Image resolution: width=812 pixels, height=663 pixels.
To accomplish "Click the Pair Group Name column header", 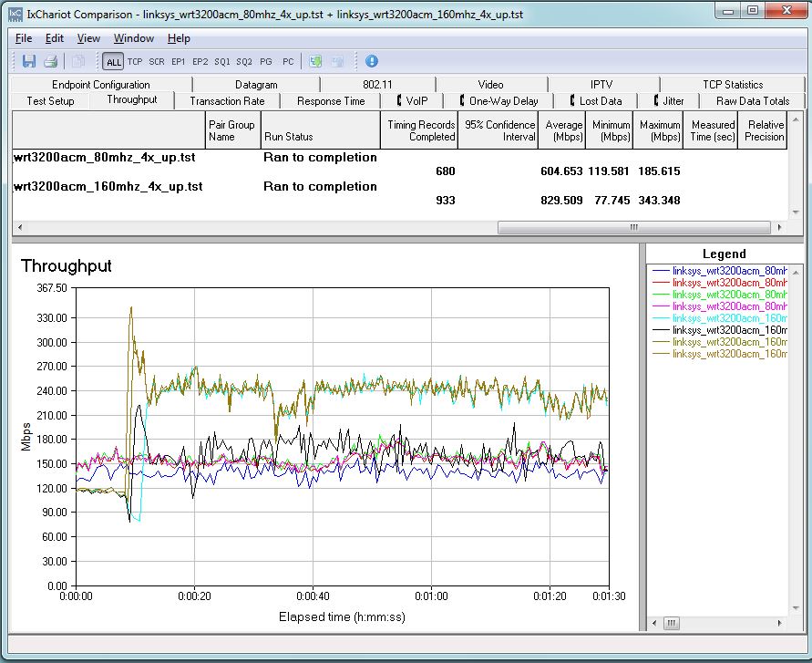I will point(233,130).
